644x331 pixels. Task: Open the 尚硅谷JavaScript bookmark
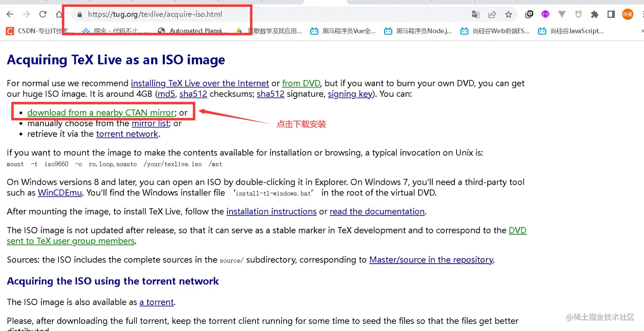tap(571, 31)
